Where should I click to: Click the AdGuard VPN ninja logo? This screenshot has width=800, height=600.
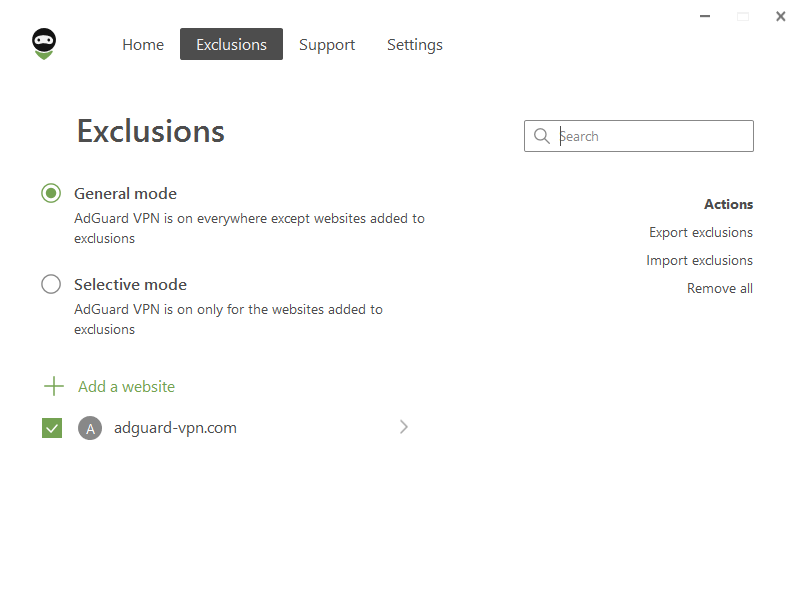tap(44, 44)
